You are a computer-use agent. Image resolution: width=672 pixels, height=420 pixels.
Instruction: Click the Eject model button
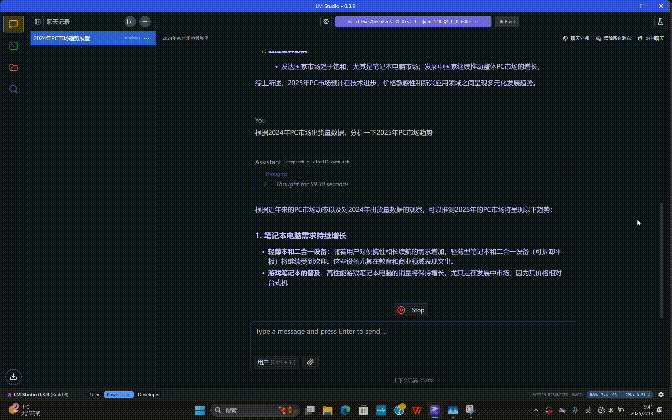507,21
